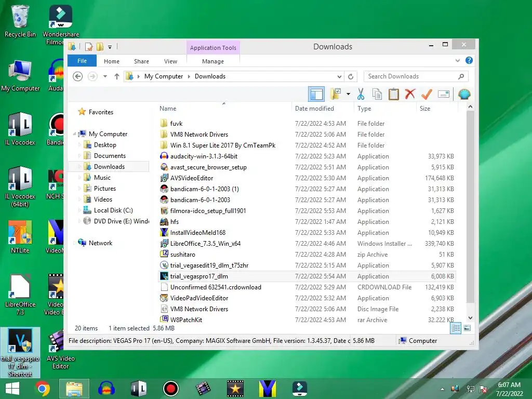Image resolution: width=532 pixels, height=399 pixels.
Task: Select filmora-idco_setup_full1901 file
Action: tap(208, 211)
